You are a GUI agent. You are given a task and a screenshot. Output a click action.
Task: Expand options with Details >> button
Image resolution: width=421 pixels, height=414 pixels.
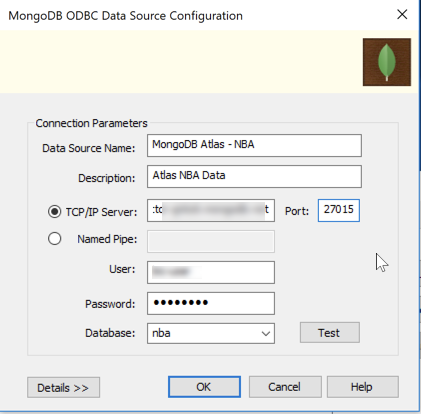click(63, 387)
